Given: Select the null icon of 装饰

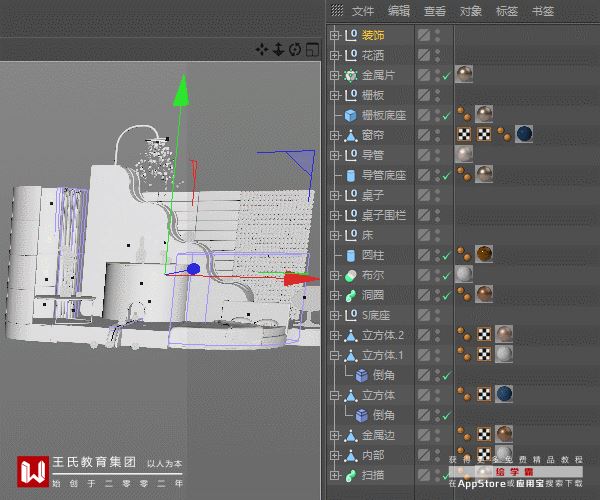Looking at the screenshot, I should click(351, 35).
